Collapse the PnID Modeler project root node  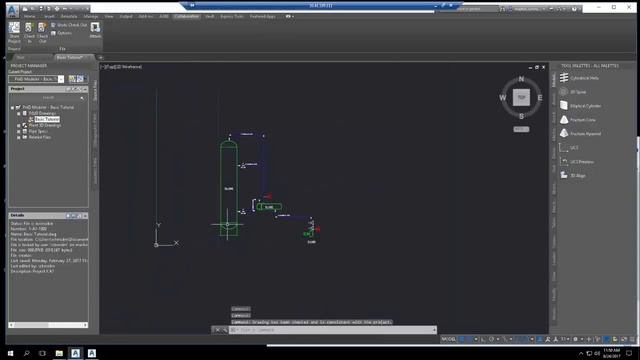coord(13,107)
